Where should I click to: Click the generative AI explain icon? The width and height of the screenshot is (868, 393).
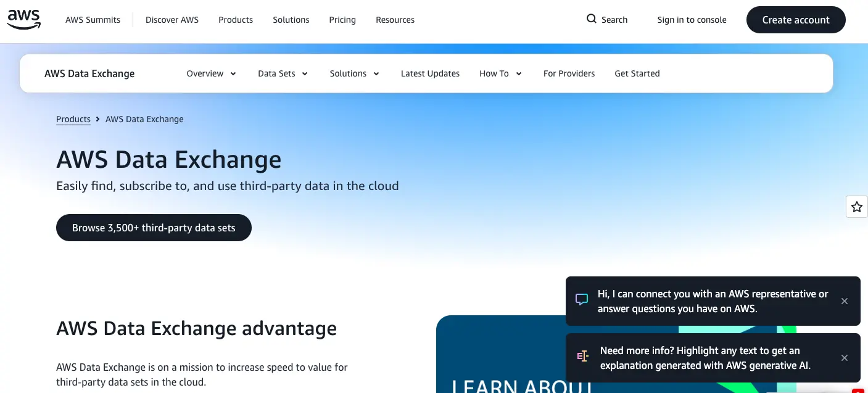[582, 357]
